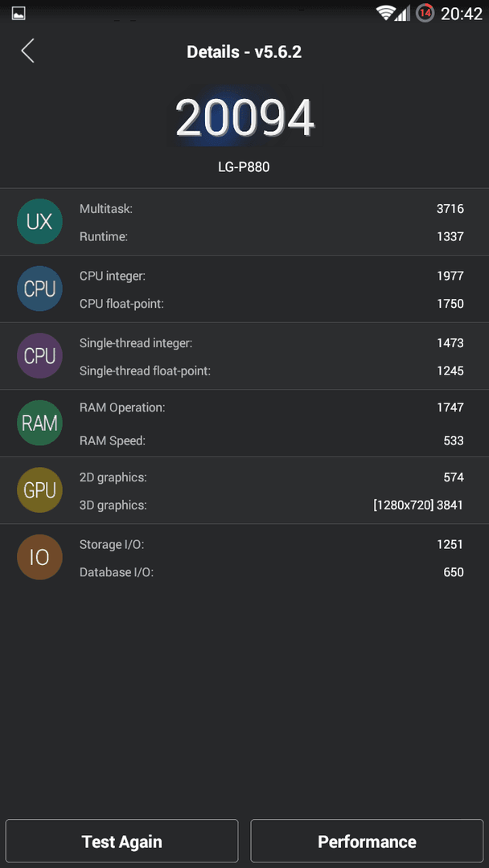Viewport: 489px width, 868px height.
Task: Select the purple CPU single-thread icon
Action: (39, 356)
